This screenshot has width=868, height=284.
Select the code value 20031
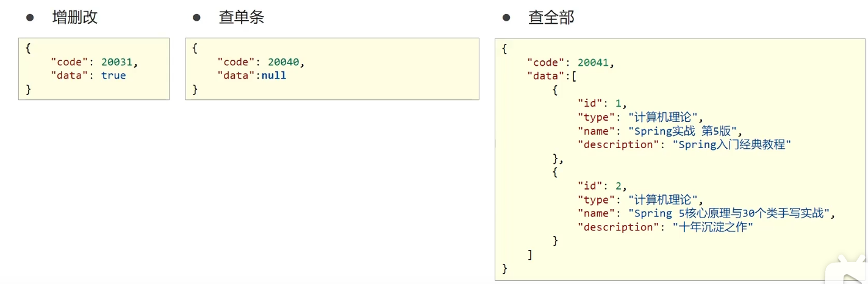(x=117, y=62)
